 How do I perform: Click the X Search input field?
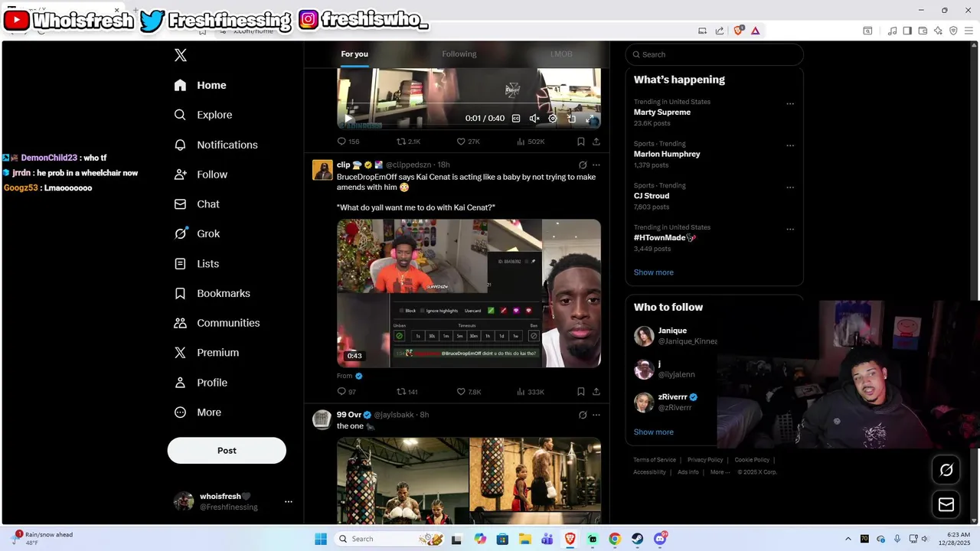click(714, 54)
